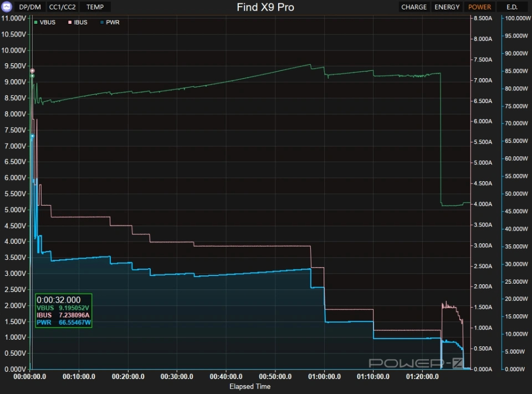
Task: Toggle IBUS series in the legend
Action: tap(79, 22)
